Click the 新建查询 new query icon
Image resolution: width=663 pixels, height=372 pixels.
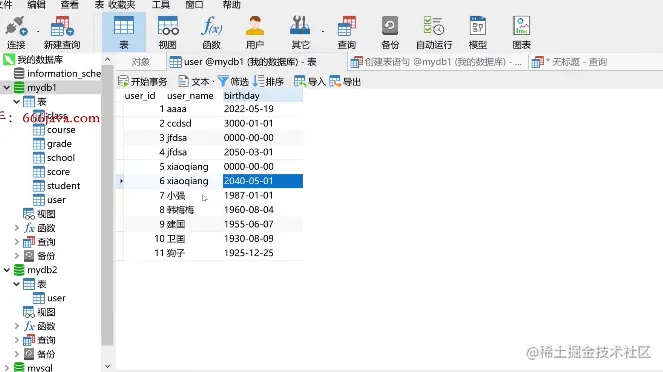62,32
